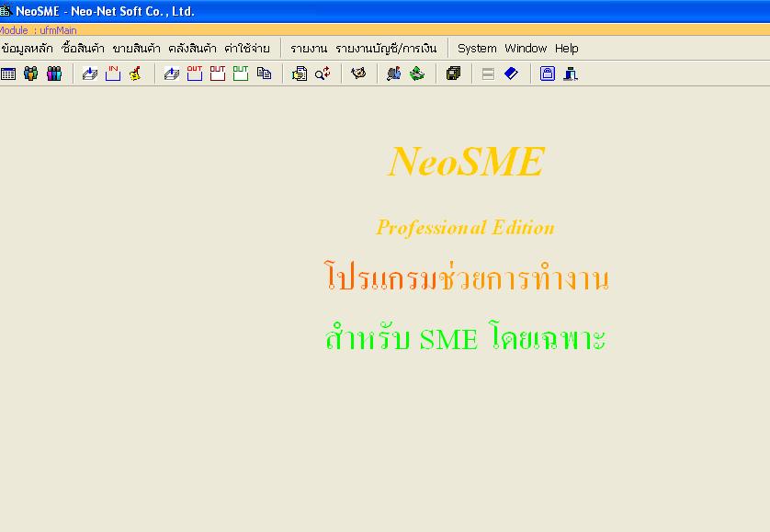Click the gray stacked bars icon

(488, 74)
